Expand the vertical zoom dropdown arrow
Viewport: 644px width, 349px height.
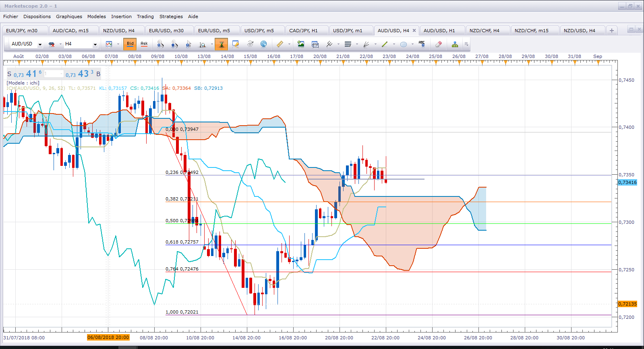coord(212,44)
